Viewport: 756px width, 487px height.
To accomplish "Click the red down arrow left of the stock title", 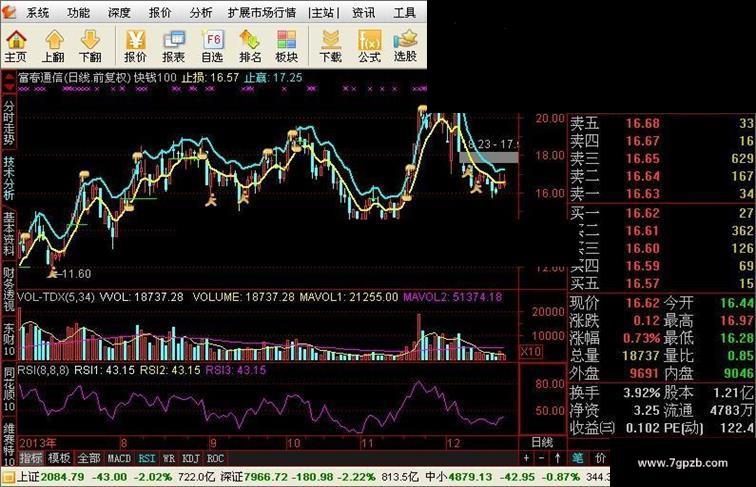I will tap(9, 87).
